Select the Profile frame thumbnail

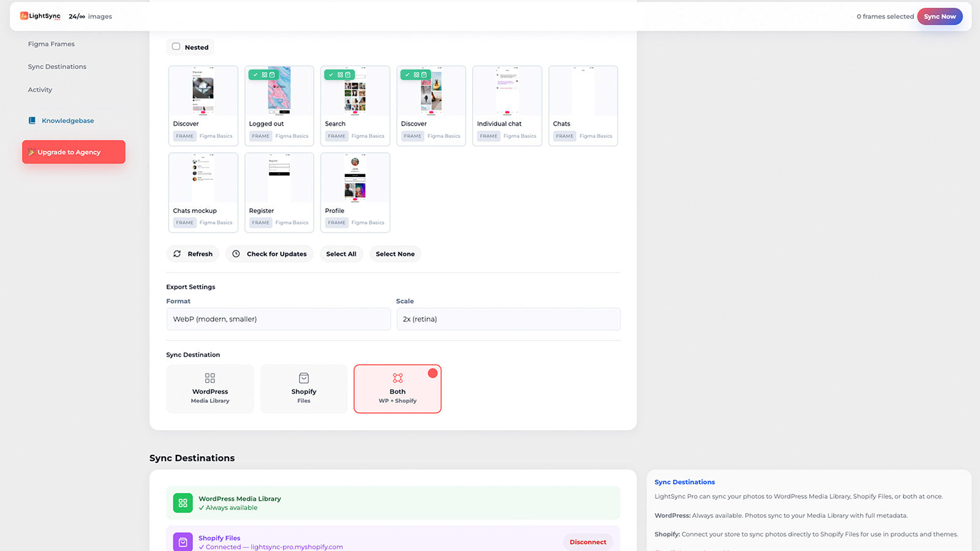tap(355, 178)
